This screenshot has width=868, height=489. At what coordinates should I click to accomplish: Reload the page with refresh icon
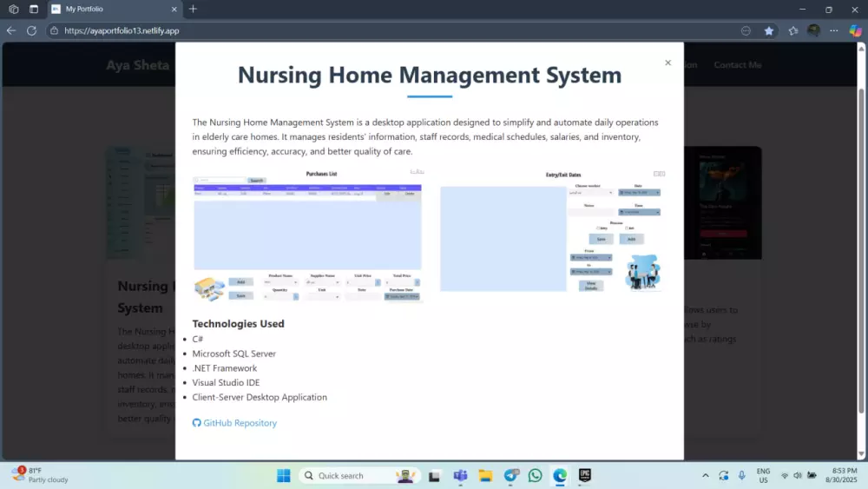[x=31, y=30]
